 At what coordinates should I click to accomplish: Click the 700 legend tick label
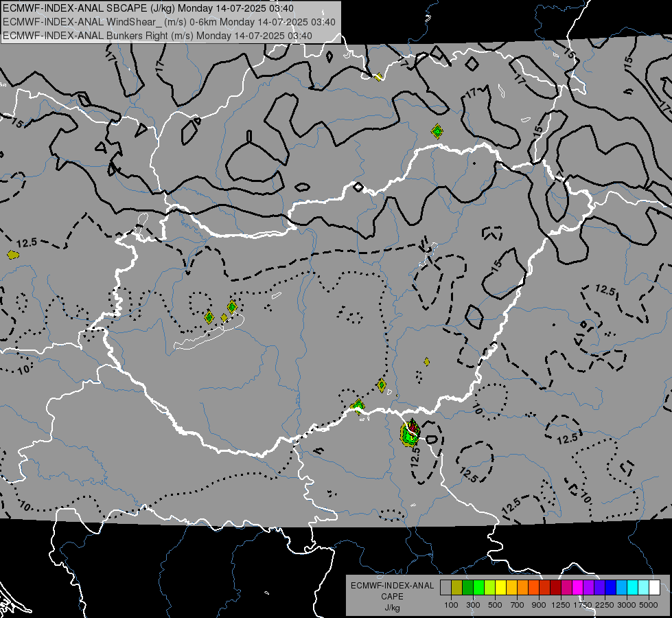(x=518, y=605)
